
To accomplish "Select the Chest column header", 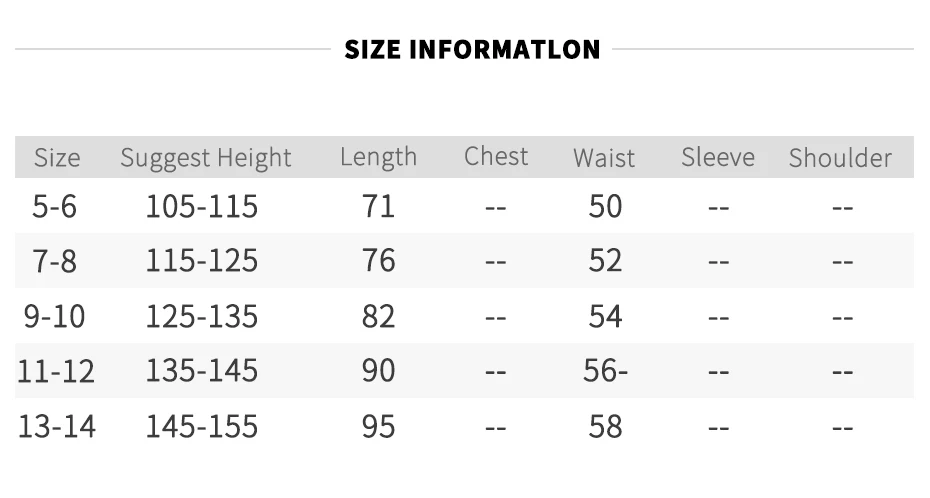I will tap(496, 156).
